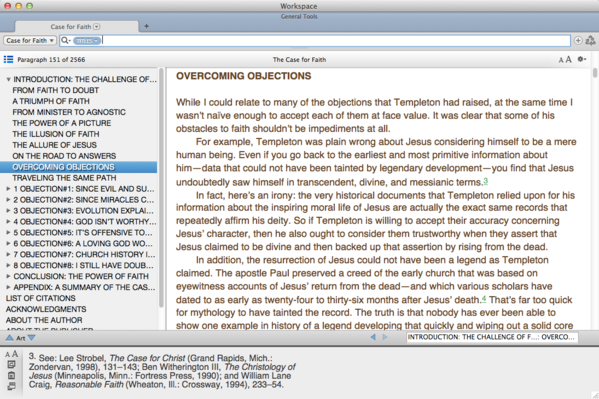Click the down triangle beside Art
The image size is (599, 399).
[32, 338]
